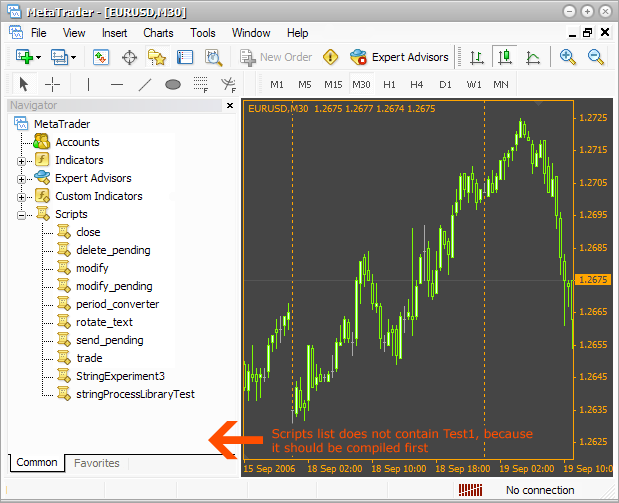The height and width of the screenshot is (503, 619).
Task: Open the MetaEditor yellow diamond icon
Action: click(330, 57)
